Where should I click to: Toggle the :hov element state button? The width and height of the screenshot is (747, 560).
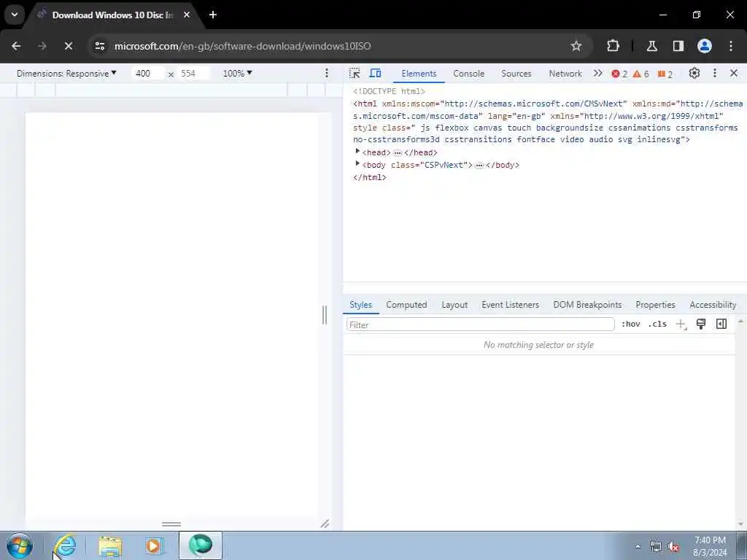[x=631, y=324]
